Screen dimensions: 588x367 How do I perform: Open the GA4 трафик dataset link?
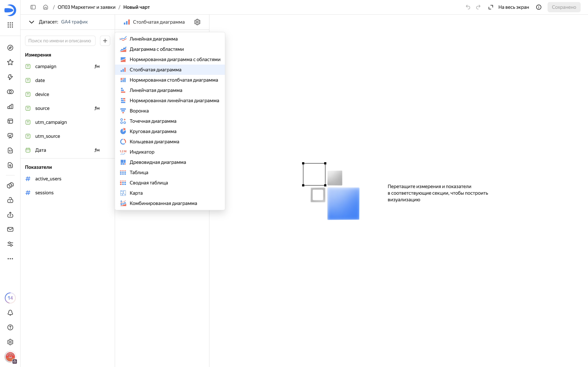(x=74, y=22)
